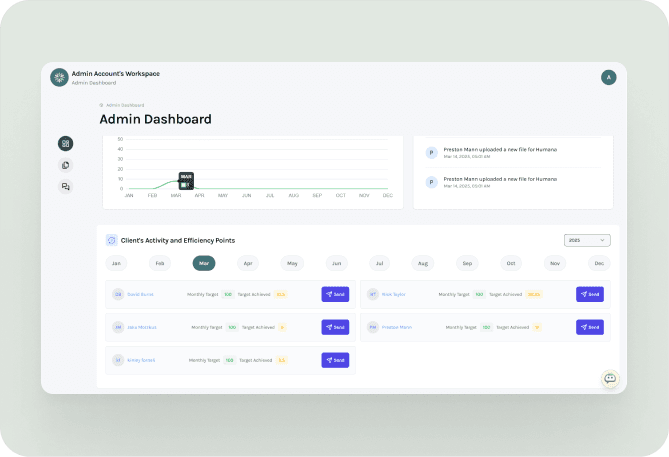669x457 pixels.
Task: Click the Admin Account's Workspace title
Action: tap(116, 74)
